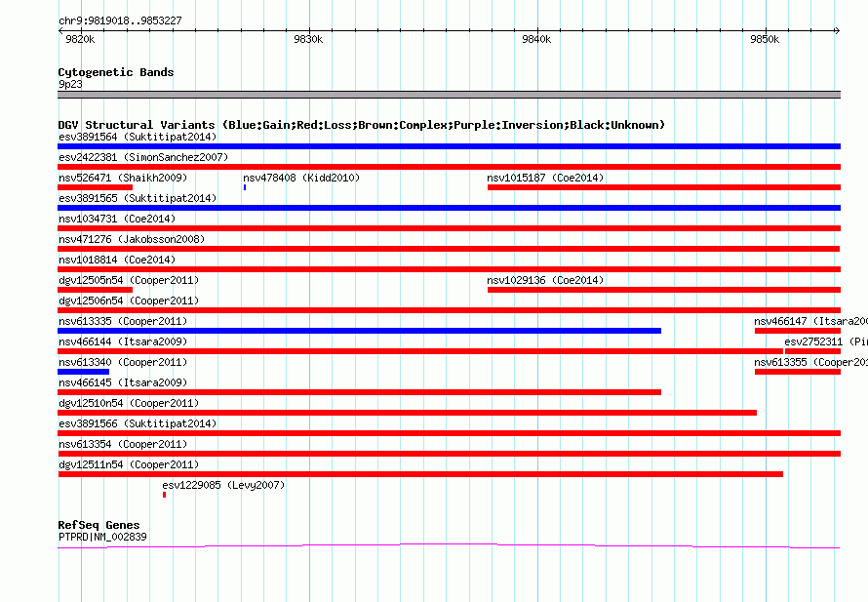The image size is (868, 602).
Task: Click the chr9:9819018..9853227 region label
Action: click(120, 20)
